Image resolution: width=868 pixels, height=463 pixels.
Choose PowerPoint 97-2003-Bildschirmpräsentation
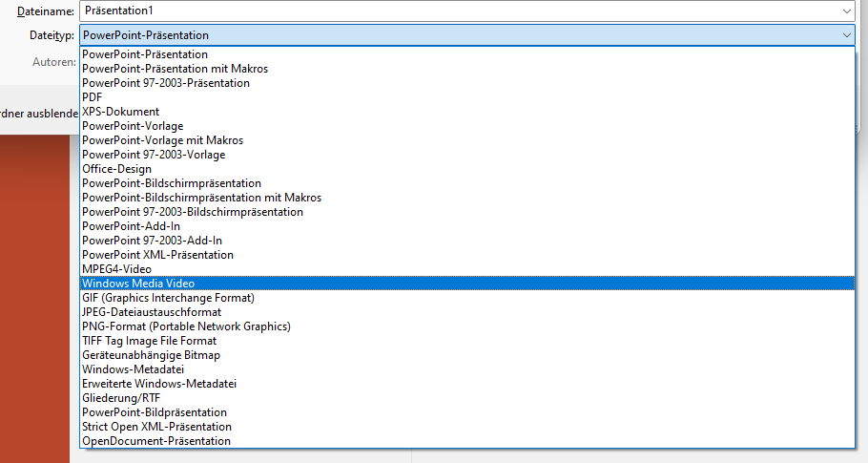click(467, 212)
